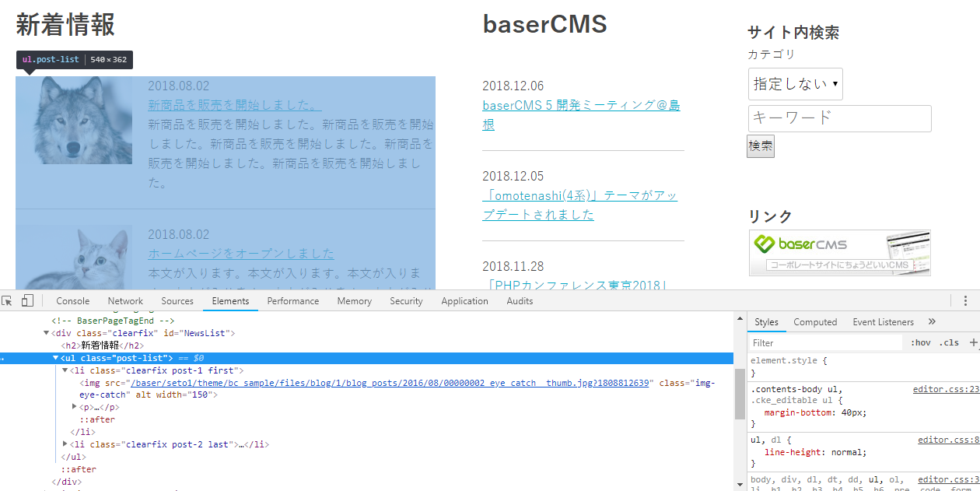Click the 新着情報 page heading

pos(65,24)
